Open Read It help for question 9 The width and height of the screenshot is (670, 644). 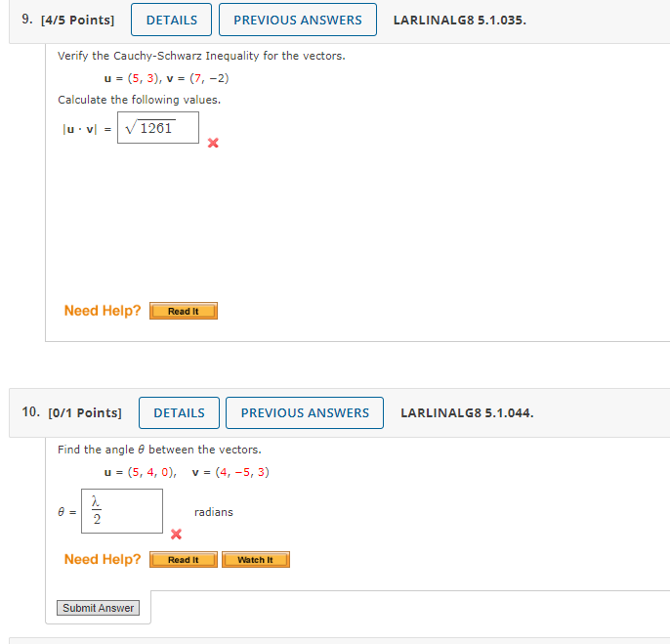coord(184,311)
